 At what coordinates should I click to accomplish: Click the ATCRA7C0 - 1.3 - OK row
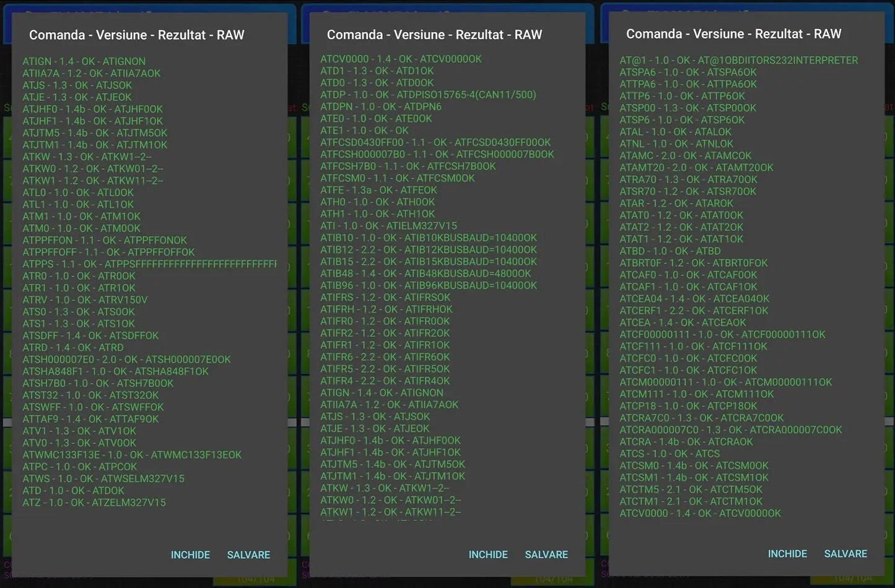(702, 418)
